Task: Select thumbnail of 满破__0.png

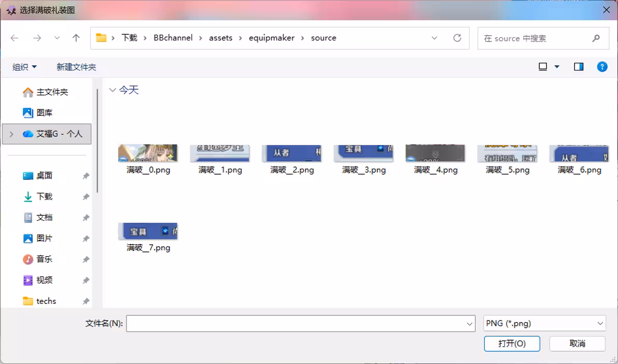Action: pyautogui.click(x=148, y=153)
